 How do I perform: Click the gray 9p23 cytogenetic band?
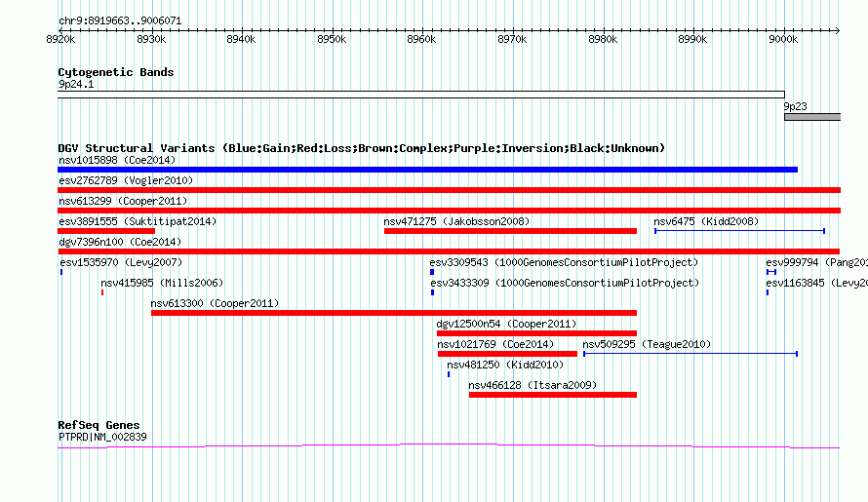(812, 117)
